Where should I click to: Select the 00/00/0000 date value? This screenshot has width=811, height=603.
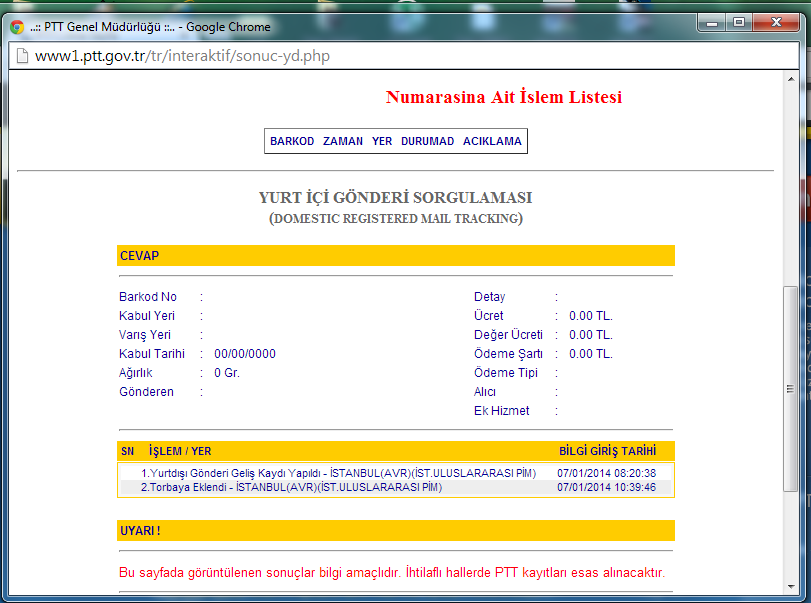click(x=245, y=354)
